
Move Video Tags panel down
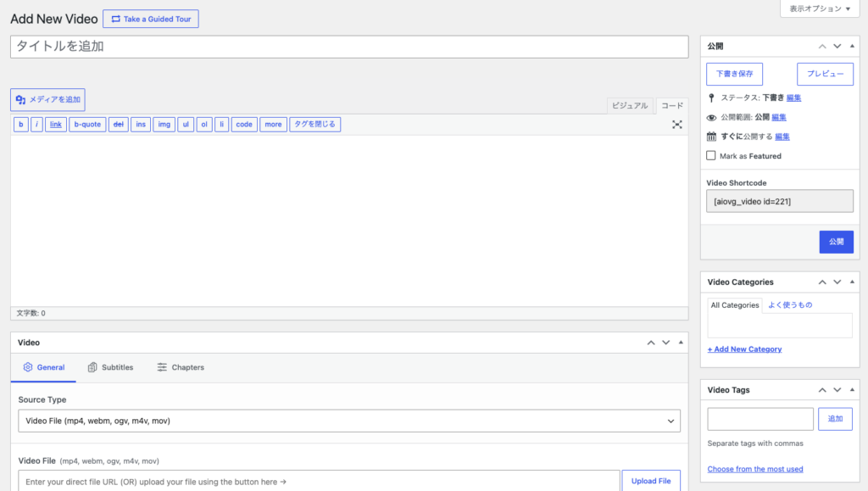pyautogui.click(x=837, y=390)
